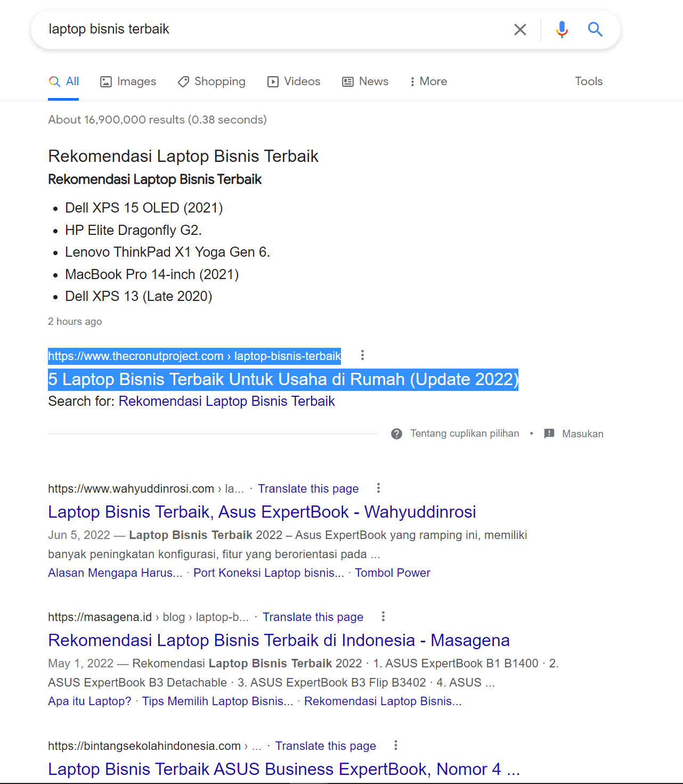Screen dimensions: 683x784
Task: Open 'Tips Memilih Laptop Bisnis...' sitelink
Action: 217,701
